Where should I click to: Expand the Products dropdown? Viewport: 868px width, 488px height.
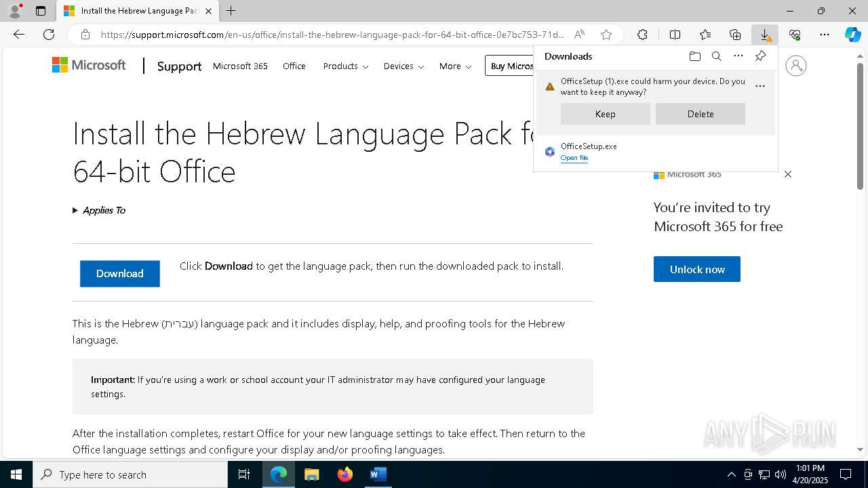coord(345,66)
